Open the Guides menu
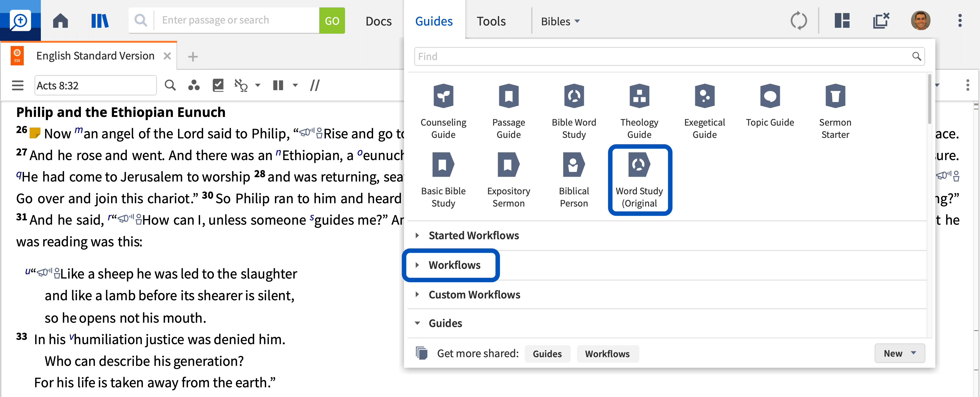Screen dimensions: 980x397 click(434, 21)
